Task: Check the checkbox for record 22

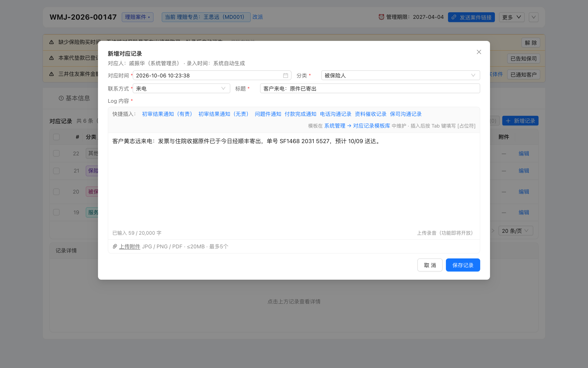Action: (x=56, y=153)
